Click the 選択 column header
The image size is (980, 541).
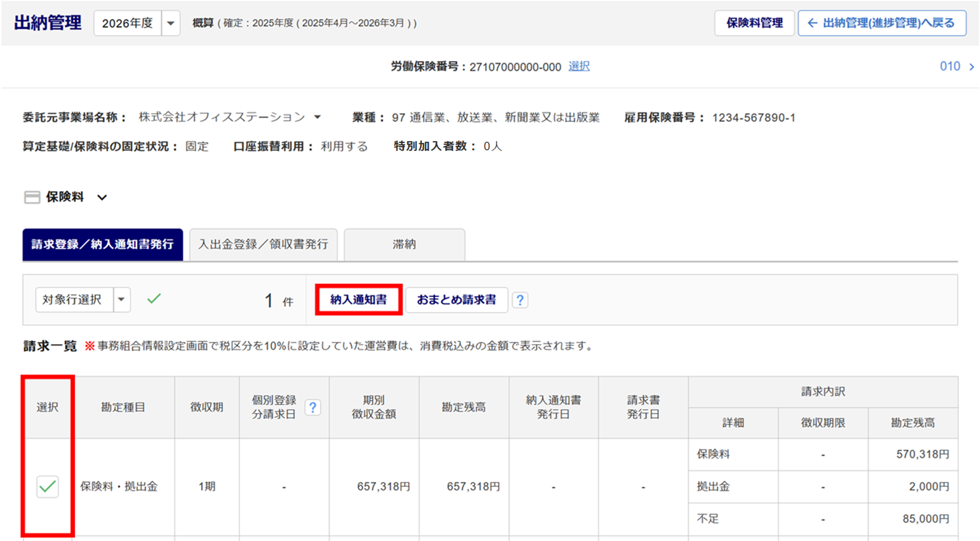pyautogui.click(x=48, y=407)
